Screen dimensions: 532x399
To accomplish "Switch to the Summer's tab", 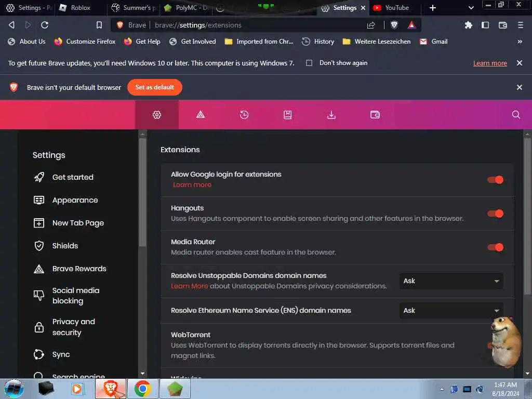I will click(134, 7).
